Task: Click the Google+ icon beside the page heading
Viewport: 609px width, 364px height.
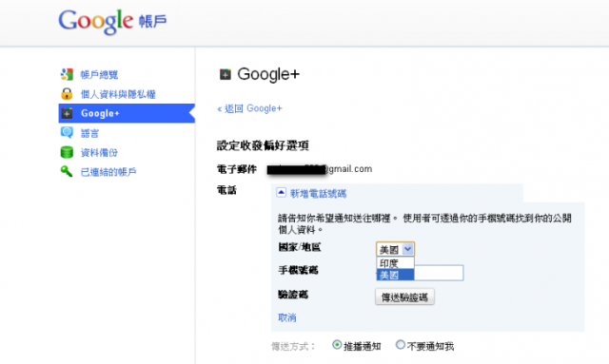Action: coord(226,74)
